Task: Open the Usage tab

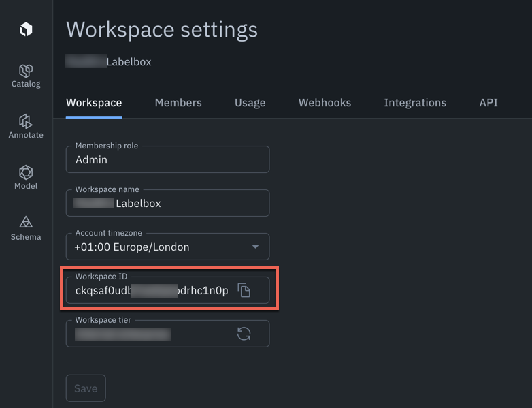Action: point(250,103)
